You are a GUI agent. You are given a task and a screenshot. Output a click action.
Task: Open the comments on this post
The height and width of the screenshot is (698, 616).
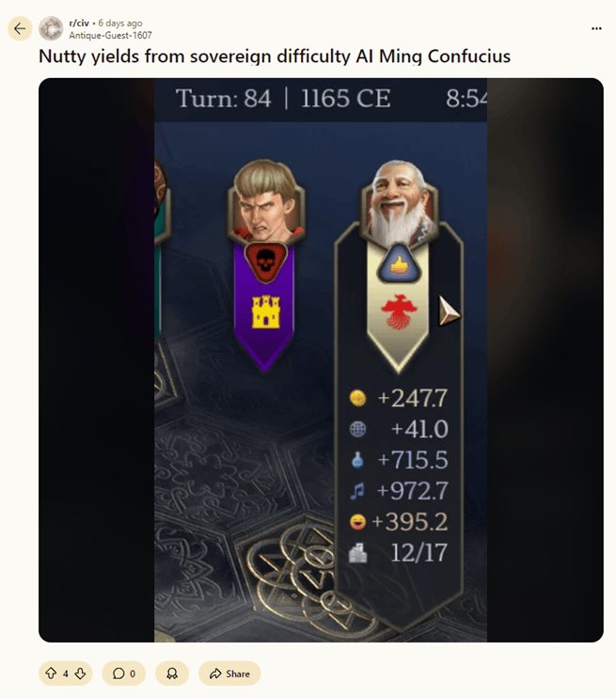[x=123, y=674]
